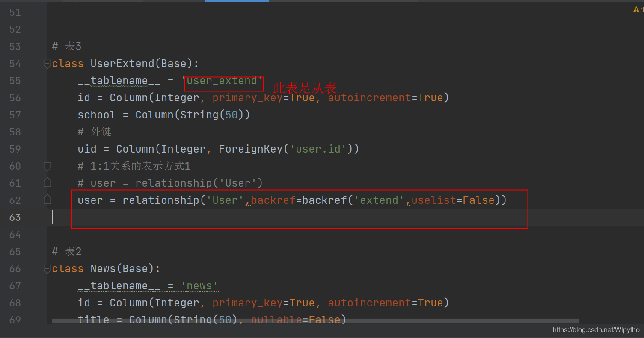Image resolution: width=644 pixels, height=338 pixels.
Task: Click the 'news' string literal
Action: 200,286
